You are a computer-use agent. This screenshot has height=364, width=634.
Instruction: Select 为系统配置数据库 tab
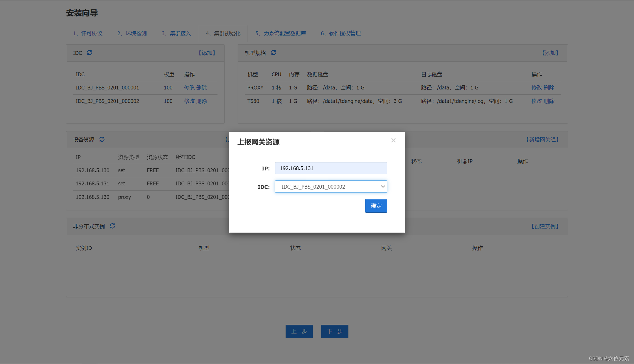[281, 33]
